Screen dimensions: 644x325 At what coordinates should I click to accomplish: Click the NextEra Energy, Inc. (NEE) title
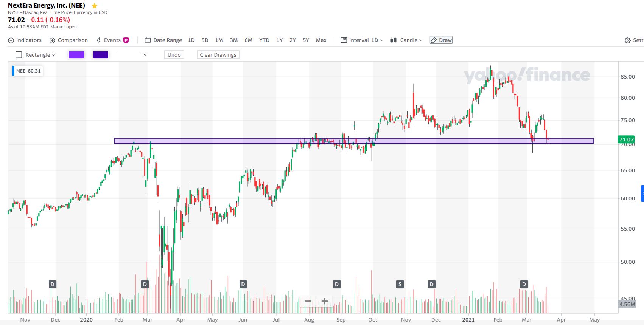point(47,5)
